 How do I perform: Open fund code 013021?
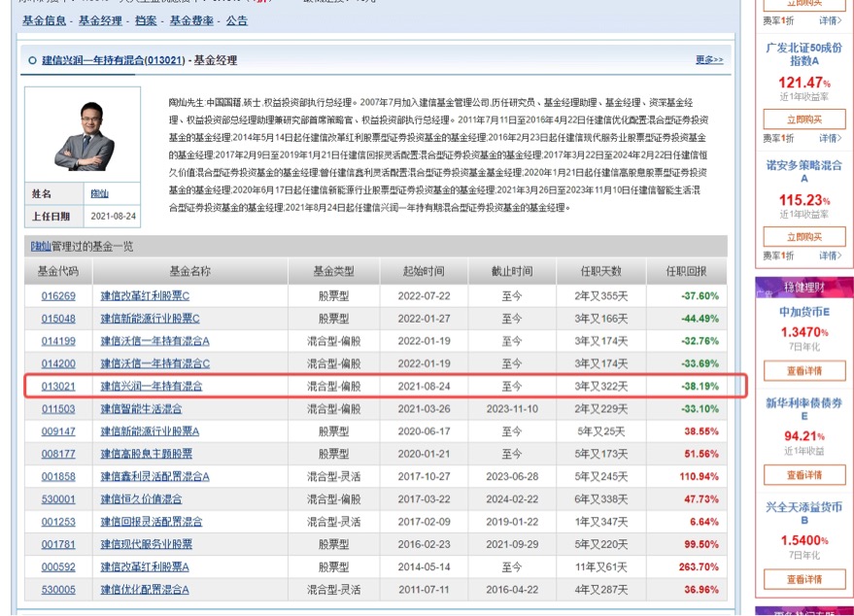tap(58, 386)
